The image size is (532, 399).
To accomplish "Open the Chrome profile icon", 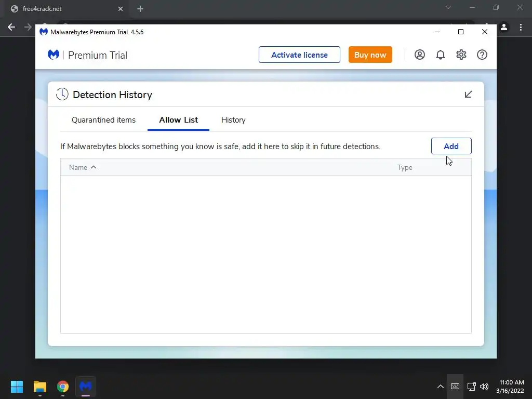I will pos(504,27).
